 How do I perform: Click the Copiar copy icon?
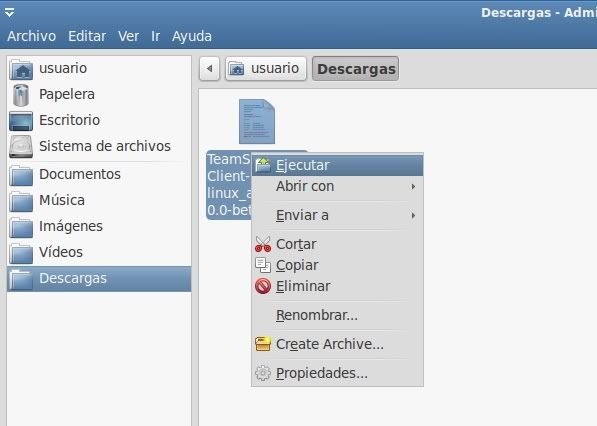tap(263, 265)
